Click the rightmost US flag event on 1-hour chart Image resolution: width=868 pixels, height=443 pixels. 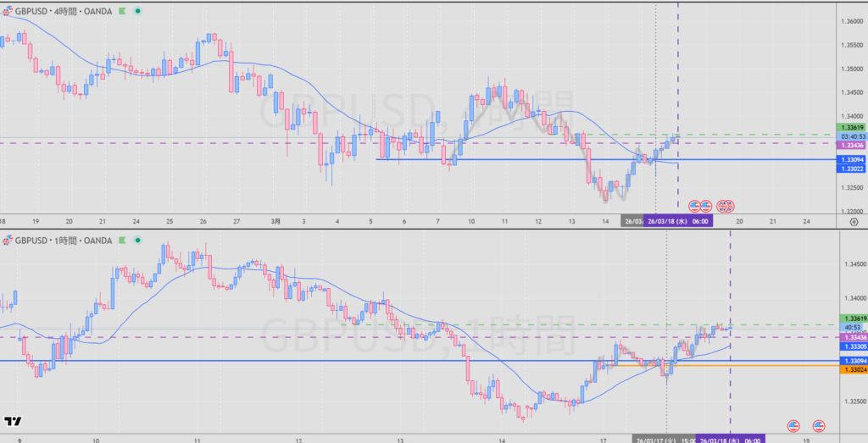tap(819, 424)
